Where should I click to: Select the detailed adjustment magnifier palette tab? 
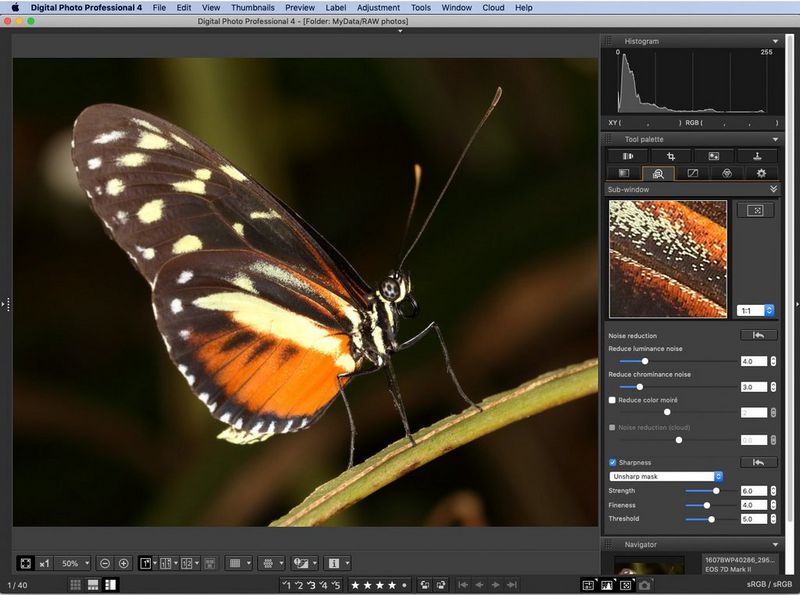click(x=657, y=172)
